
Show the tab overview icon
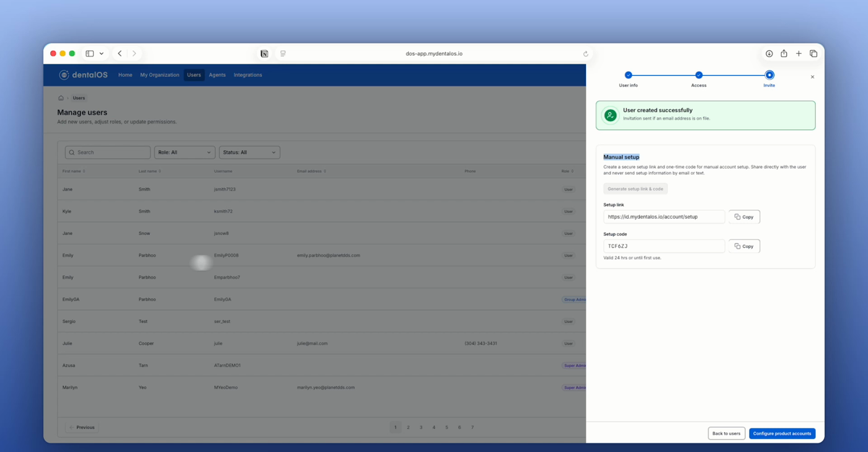pyautogui.click(x=813, y=54)
